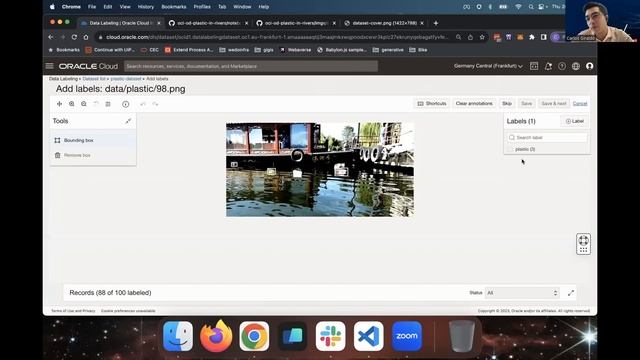The height and width of the screenshot is (360, 640).
Task: Open Zoom from the Dock
Action: pos(407,336)
